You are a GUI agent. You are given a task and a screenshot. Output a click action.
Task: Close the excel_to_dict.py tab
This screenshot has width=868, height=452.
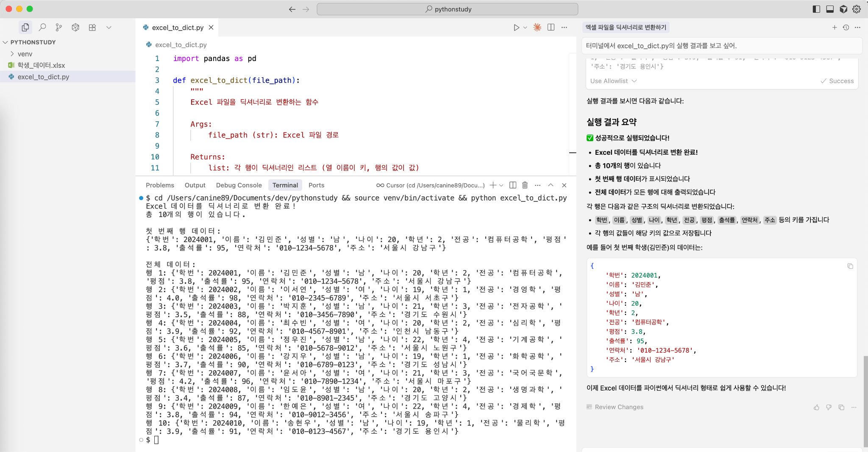point(211,28)
